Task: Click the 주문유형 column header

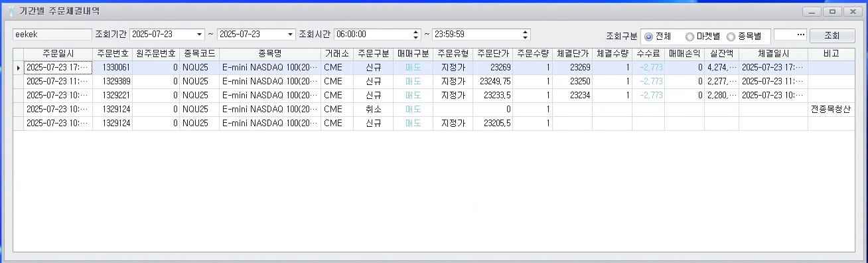Action: tap(453, 54)
